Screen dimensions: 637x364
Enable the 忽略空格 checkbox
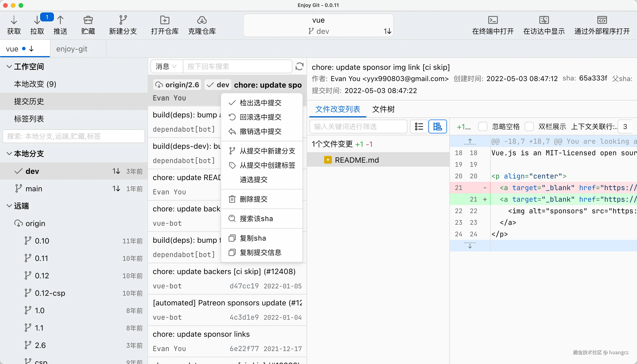[483, 126]
